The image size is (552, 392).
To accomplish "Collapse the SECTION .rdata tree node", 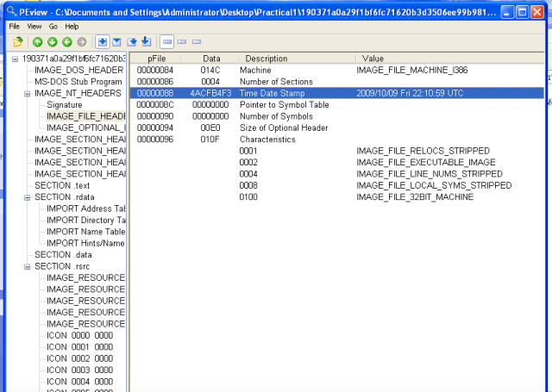I will tap(27, 197).
